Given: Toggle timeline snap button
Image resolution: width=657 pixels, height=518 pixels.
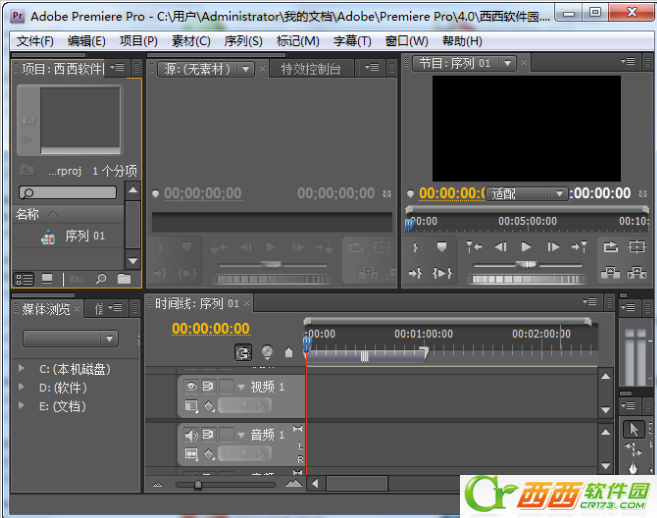Looking at the screenshot, I should tap(243, 352).
